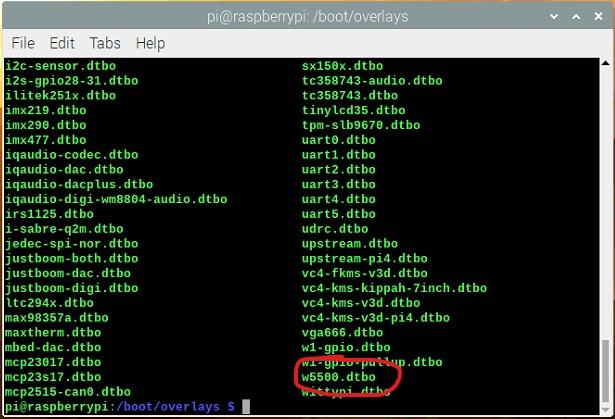The height and width of the screenshot is (419, 615).
Task: Click the scrollbar up arrow
Action: pyautogui.click(x=605, y=63)
